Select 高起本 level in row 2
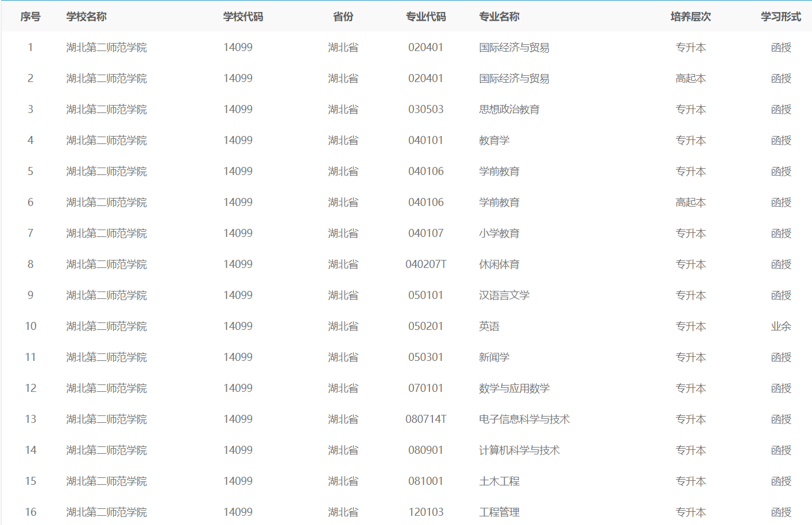 tap(690, 79)
